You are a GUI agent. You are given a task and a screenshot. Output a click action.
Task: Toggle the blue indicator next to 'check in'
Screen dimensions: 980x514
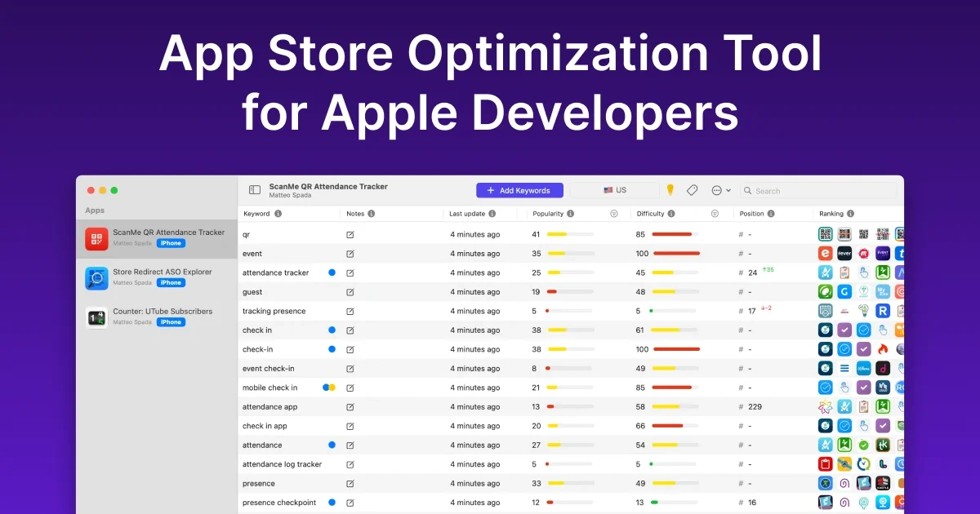(330, 330)
